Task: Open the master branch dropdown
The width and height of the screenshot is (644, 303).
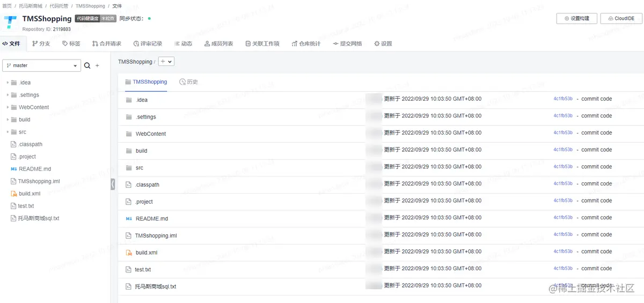Action: point(41,65)
